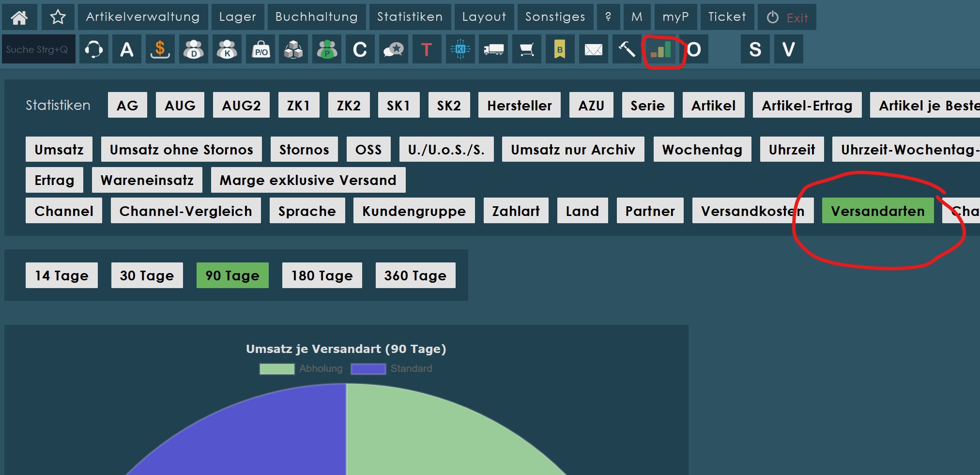Select the 14 Tage period
The image size is (980, 475).
coord(61,275)
